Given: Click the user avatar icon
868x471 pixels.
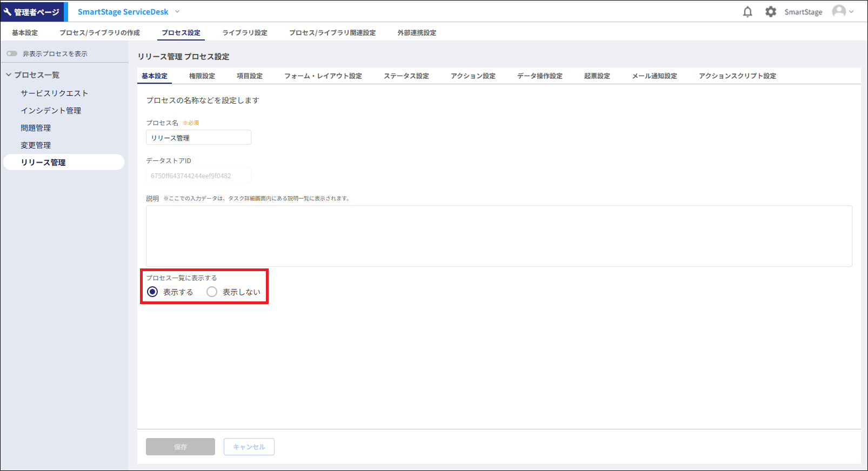Looking at the screenshot, I should (839, 11).
